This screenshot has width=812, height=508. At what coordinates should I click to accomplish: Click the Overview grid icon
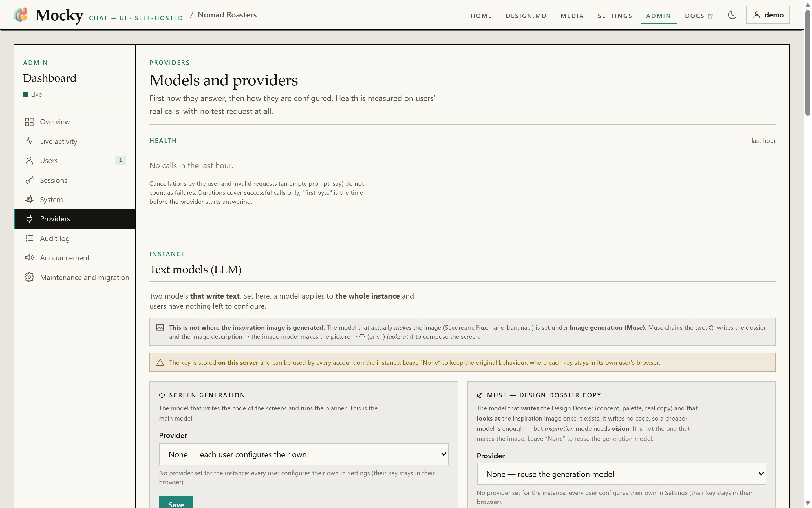tap(29, 122)
